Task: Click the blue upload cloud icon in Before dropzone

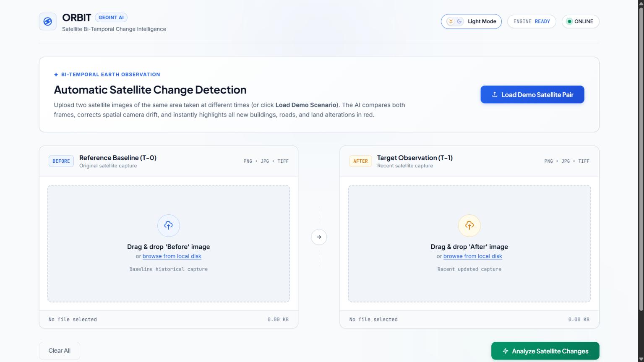Action: (x=169, y=226)
